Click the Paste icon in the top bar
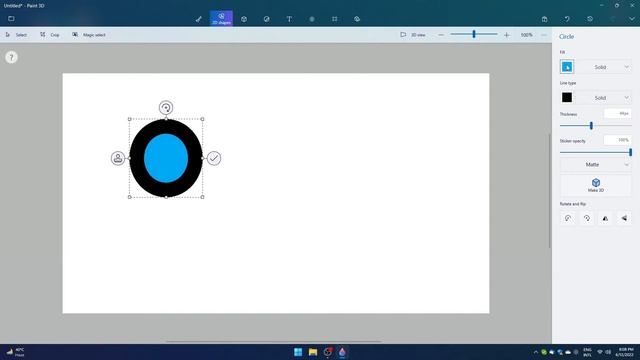This screenshot has height=360, width=640. click(x=544, y=19)
